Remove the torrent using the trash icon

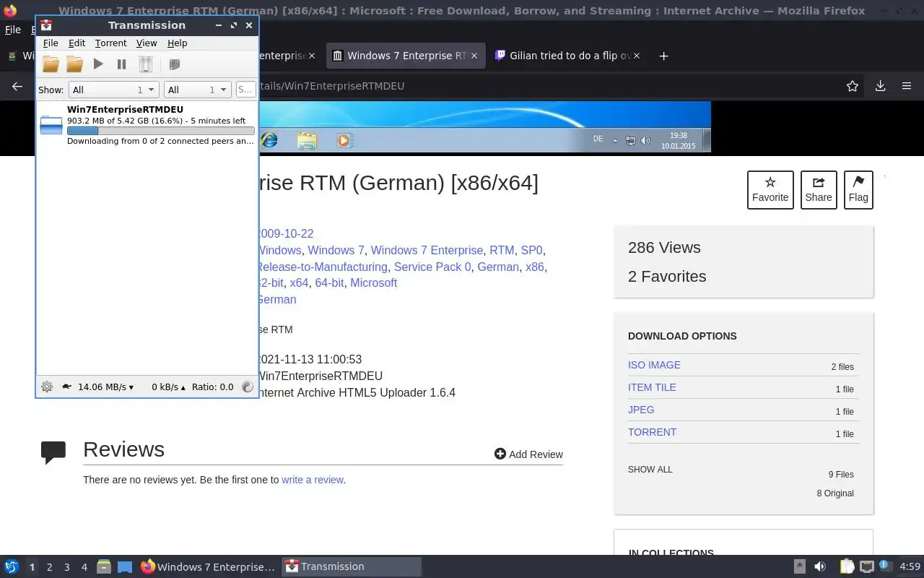tap(146, 64)
